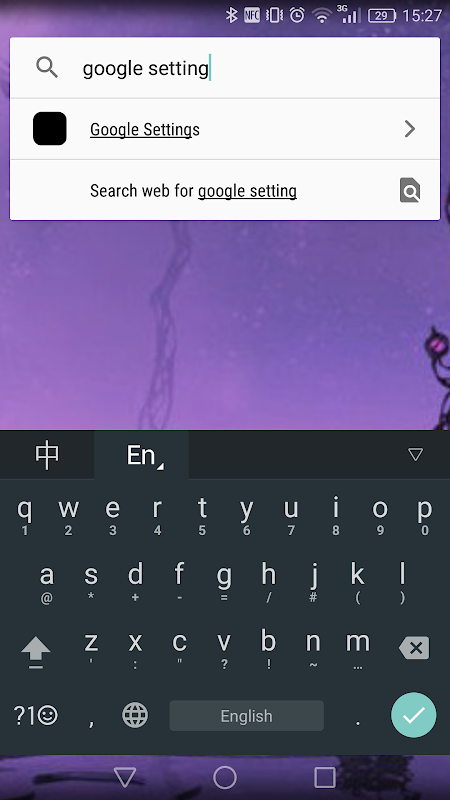Toggle the shift caps key
Image resolution: width=450 pixels, height=800 pixels.
pyautogui.click(x=36, y=652)
